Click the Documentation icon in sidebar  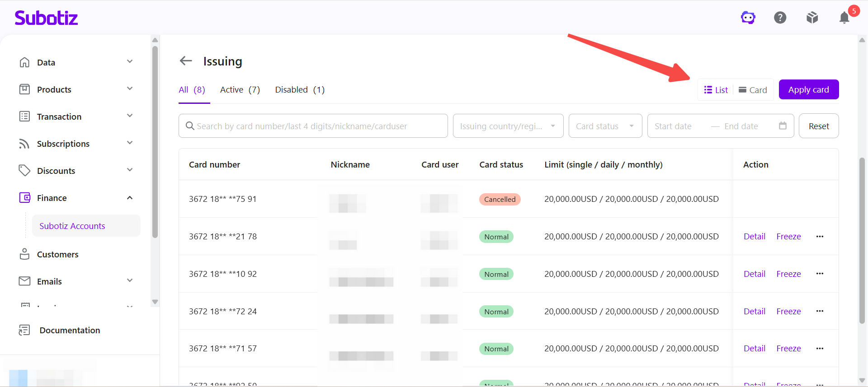[24, 330]
